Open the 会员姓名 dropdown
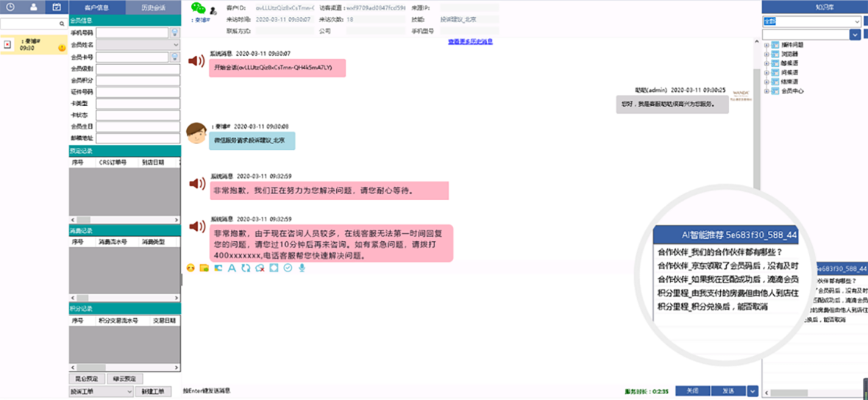The height and width of the screenshot is (400, 868). [175, 45]
